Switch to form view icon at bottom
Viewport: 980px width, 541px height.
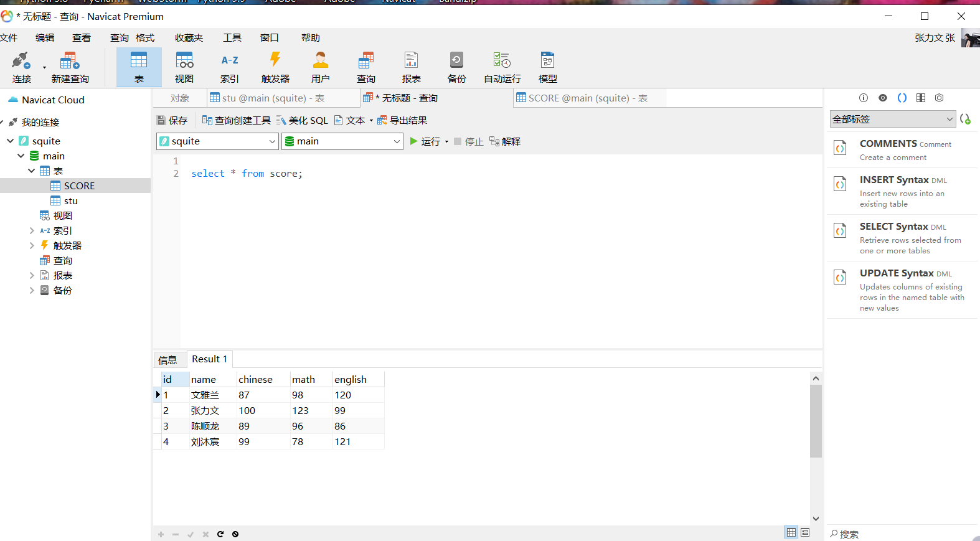tap(805, 532)
